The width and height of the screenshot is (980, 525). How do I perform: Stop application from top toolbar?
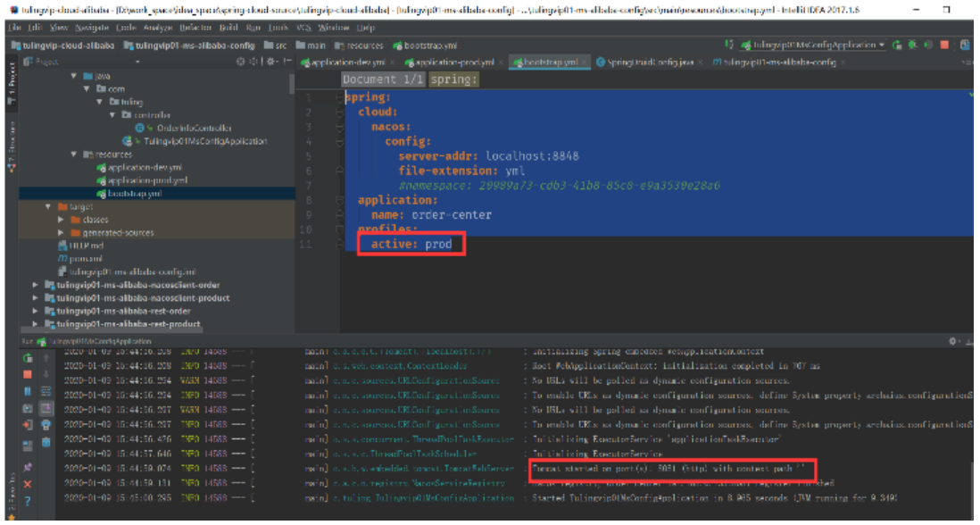tap(944, 45)
